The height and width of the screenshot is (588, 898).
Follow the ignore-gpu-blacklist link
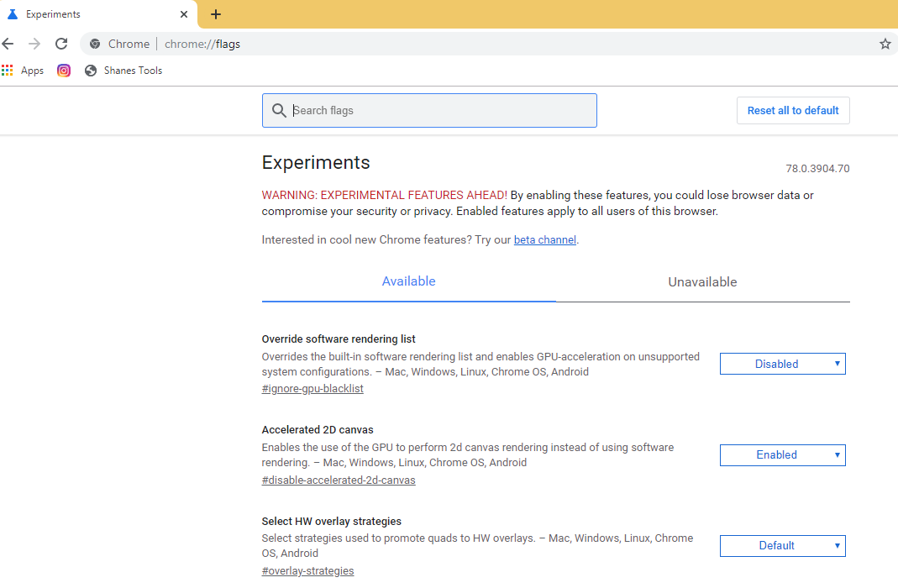312,388
